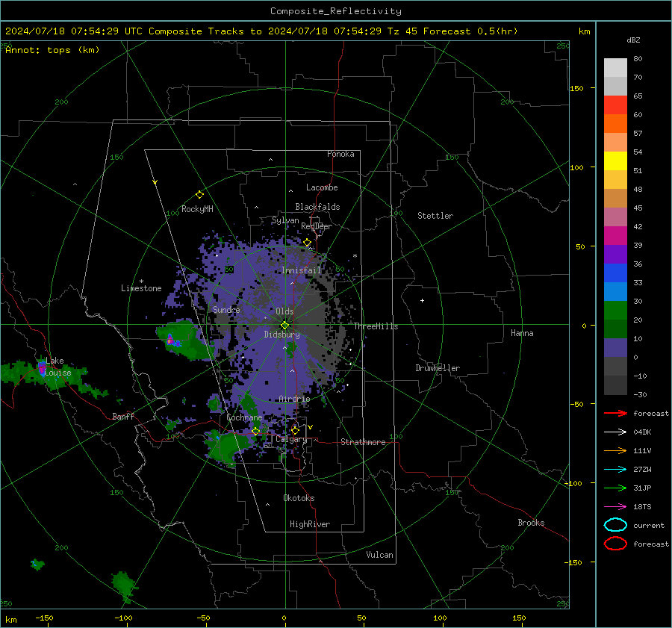The width and height of the screenshot is (672, 628).
Task: Click the Okotoks city label
Action: [299, 498]
